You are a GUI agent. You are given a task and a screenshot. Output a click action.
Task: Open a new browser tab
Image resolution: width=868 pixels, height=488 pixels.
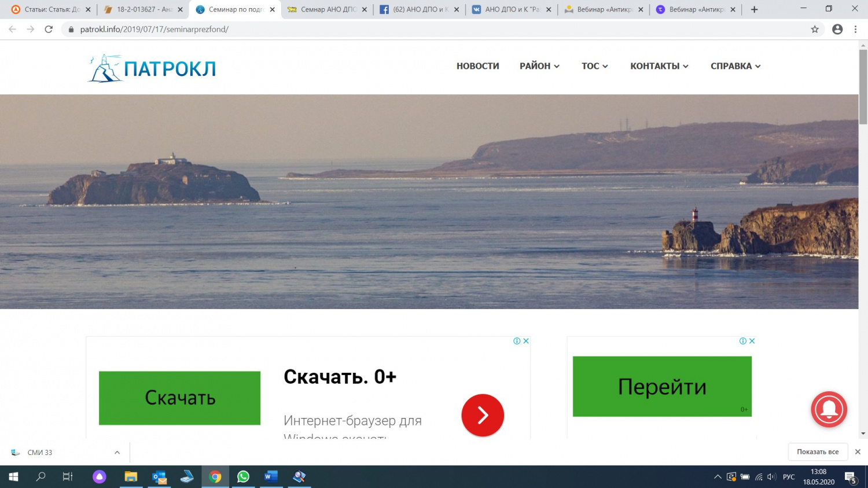click(x=754, y=9)
